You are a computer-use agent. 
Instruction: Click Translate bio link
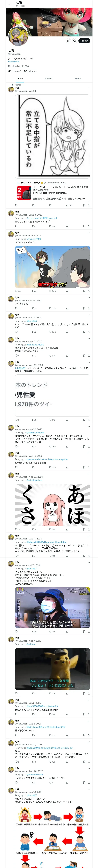coord(14,62)
